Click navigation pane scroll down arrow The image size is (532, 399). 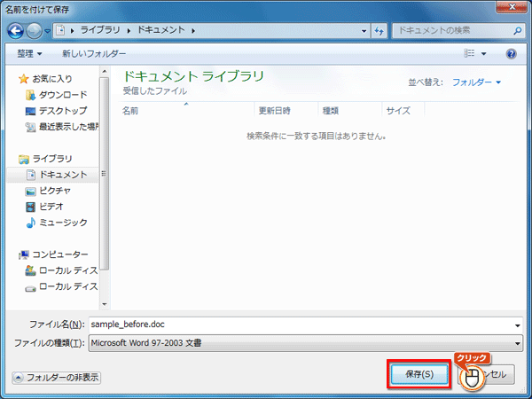[105, 304]
